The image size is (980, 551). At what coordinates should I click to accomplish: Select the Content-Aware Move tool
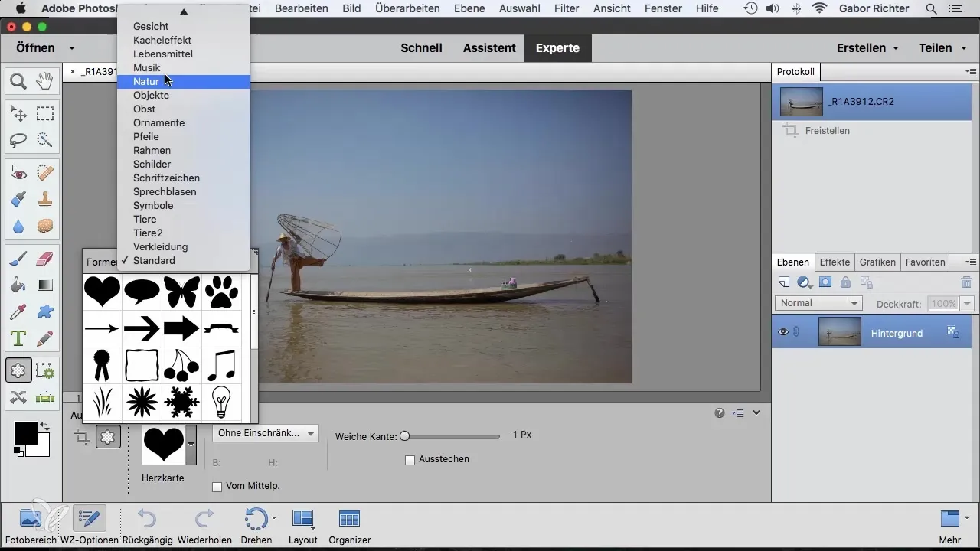point(18,397)
